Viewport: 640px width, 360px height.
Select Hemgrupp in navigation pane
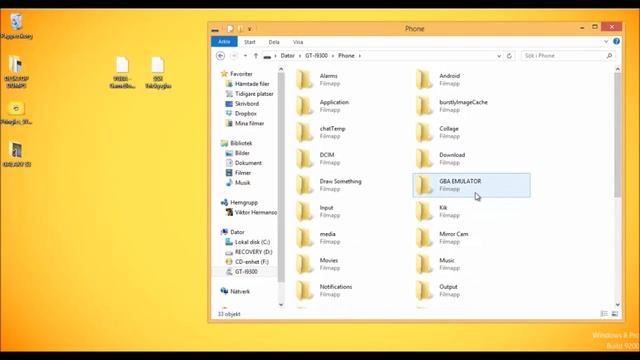pos(244,202)
